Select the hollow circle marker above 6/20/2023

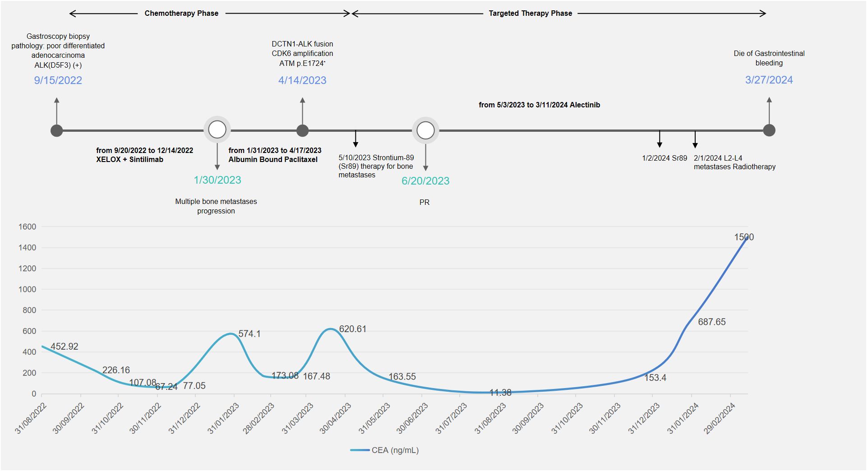point(425,131)
